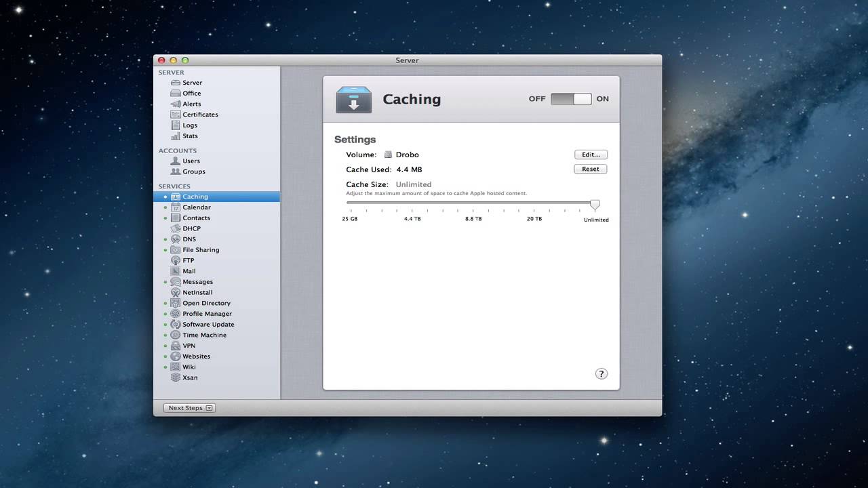Select the Calendar service icon
The width and height of the screenshot is (868, 488).
pos(176,207)
